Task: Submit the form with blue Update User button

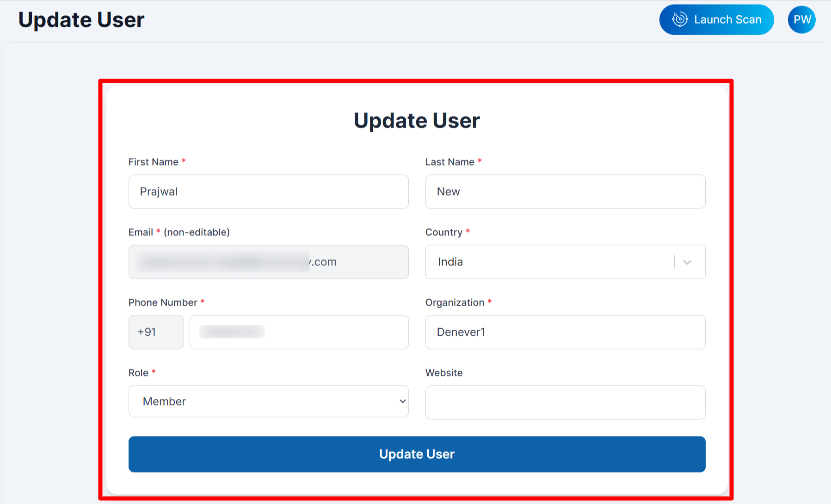Action: click(x=417, y=454)
